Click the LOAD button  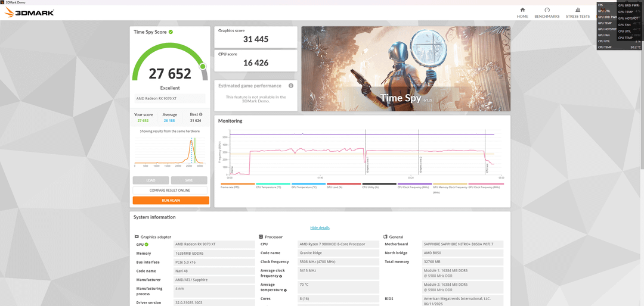tap(151, 180)
